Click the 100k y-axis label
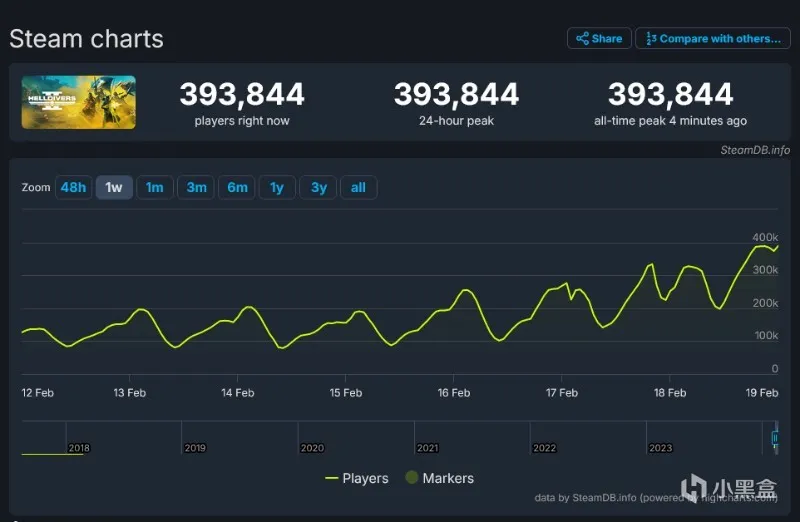This screenshot has height=522, width=800. (x=766, y=335)
